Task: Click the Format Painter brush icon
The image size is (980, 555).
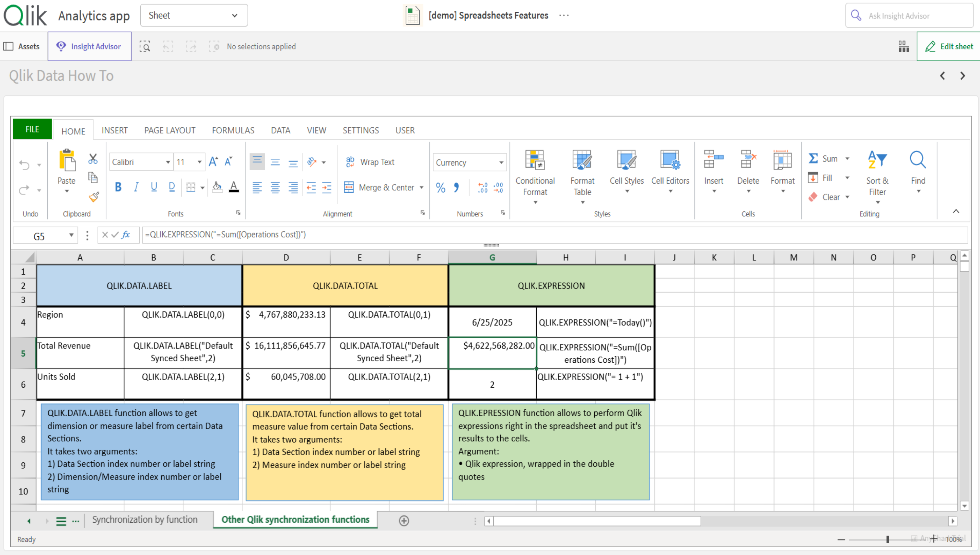Action: click(93, 197)
